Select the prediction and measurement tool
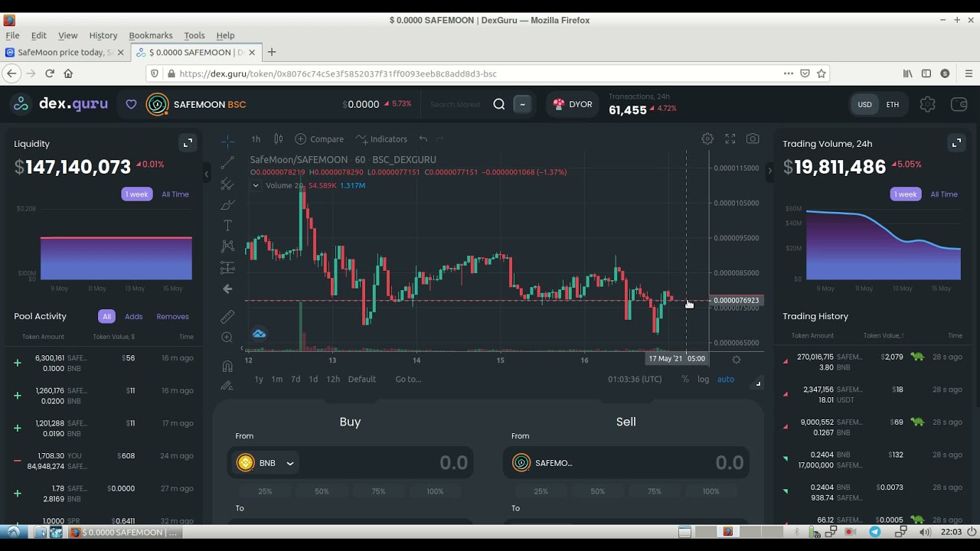The image size is (980, 551). point(227,268)
